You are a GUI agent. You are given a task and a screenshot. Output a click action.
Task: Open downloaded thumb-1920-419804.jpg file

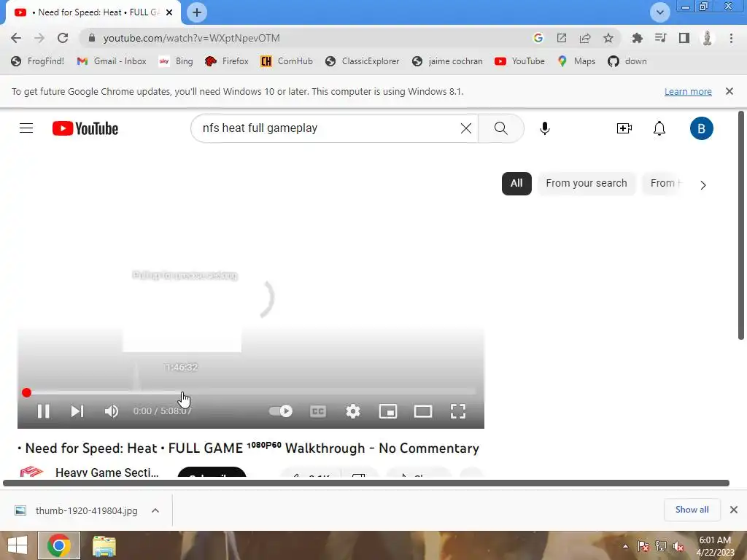(x=76, y=510)
